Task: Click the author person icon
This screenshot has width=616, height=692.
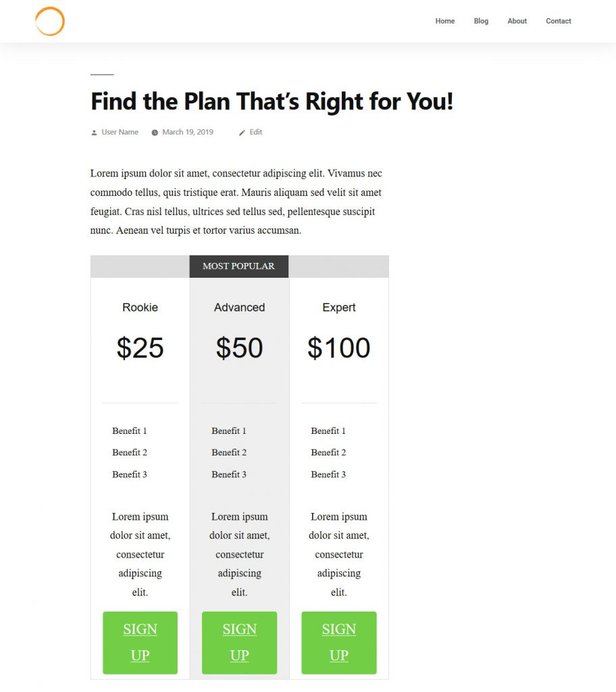Action: 94,132
